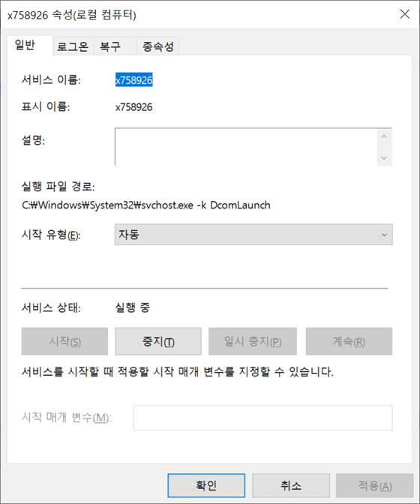The height and width of the screenshot is (504, 420).
Task: Click the 일시 중지(P) button
Action: coord(253,341)
